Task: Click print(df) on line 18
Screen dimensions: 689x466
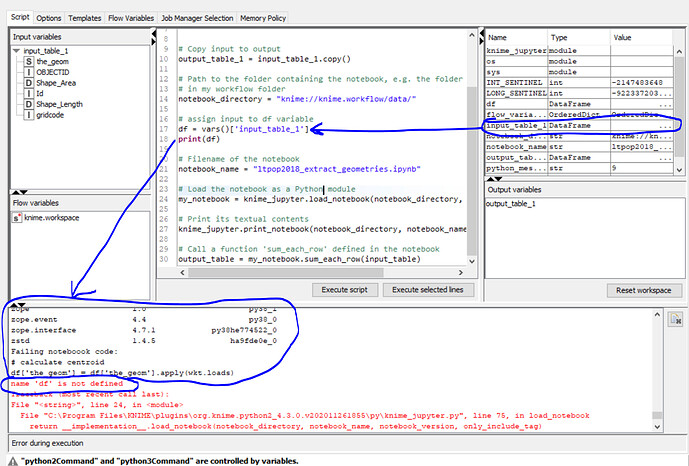Action: 199,139
